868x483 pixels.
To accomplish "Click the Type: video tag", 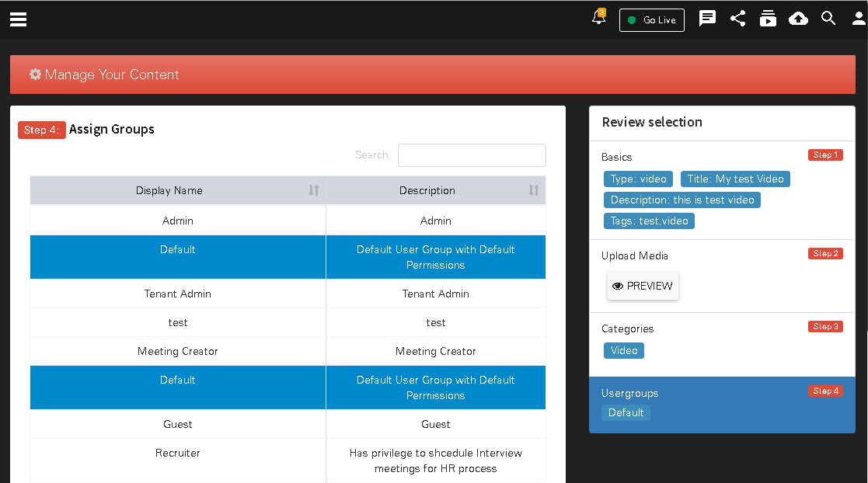I will 638,179.
